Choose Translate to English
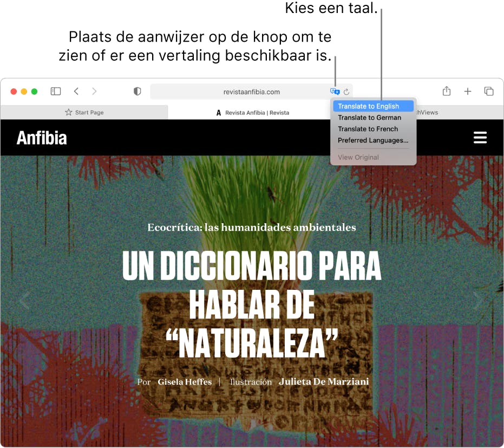 click(x=373, y=106)
